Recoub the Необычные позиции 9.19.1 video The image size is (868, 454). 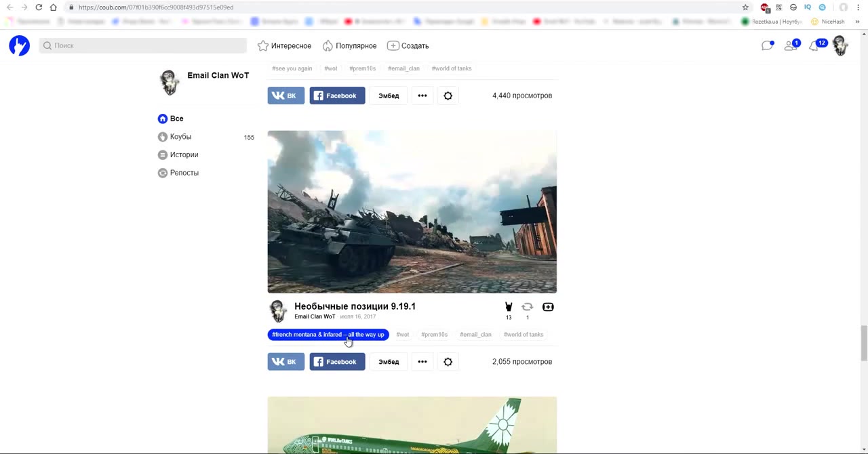tap(527, 307)
